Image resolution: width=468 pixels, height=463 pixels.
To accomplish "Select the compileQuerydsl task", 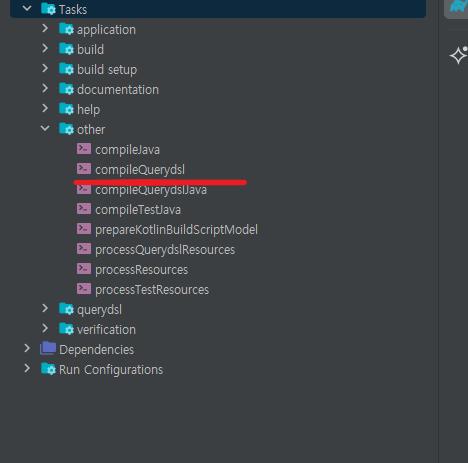I will (140, 170).
